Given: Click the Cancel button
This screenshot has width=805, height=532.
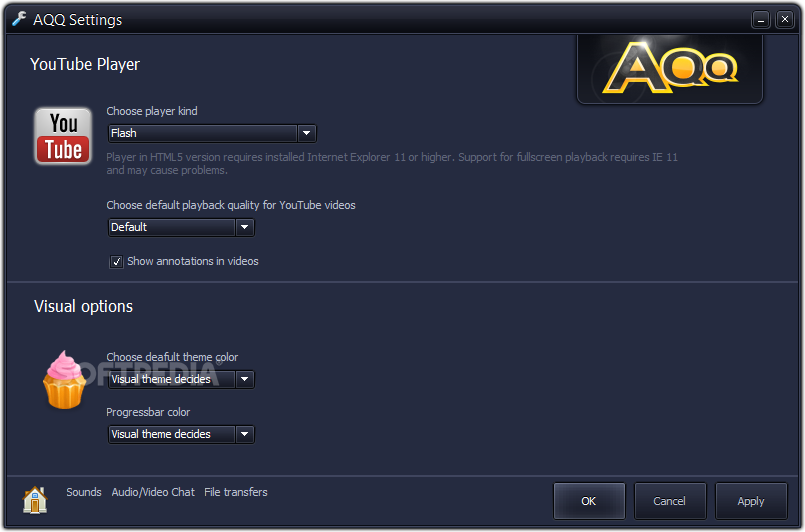Looking at the screenshot, I should pyautogui.click(x=669, y=501).
